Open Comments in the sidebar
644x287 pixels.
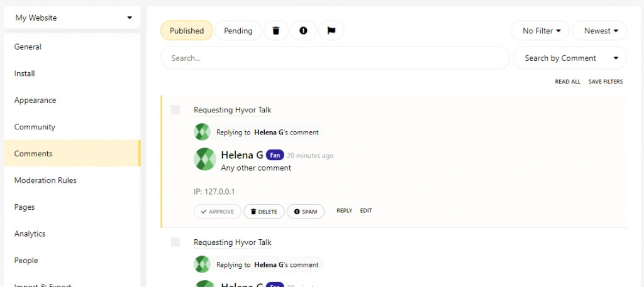click(72, 153)
